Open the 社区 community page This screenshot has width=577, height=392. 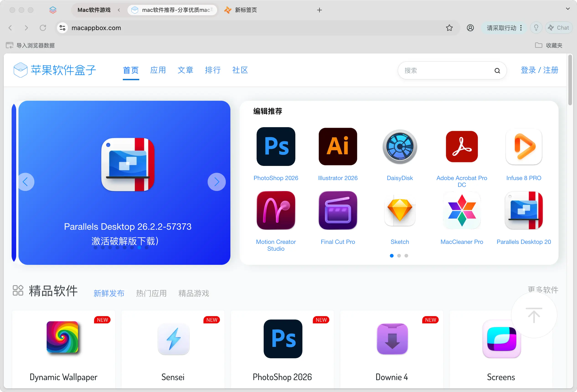pos(240,70)
